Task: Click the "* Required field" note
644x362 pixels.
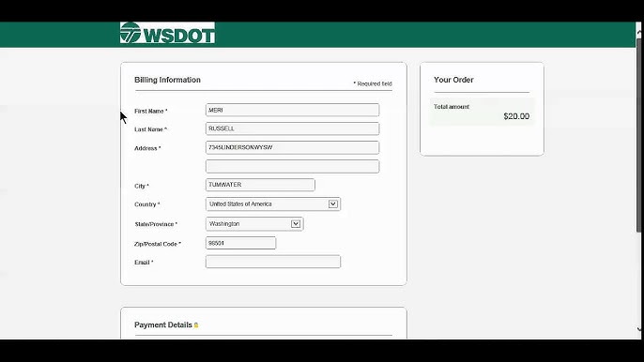Action: pyautogui.click(x=373, y=83)
